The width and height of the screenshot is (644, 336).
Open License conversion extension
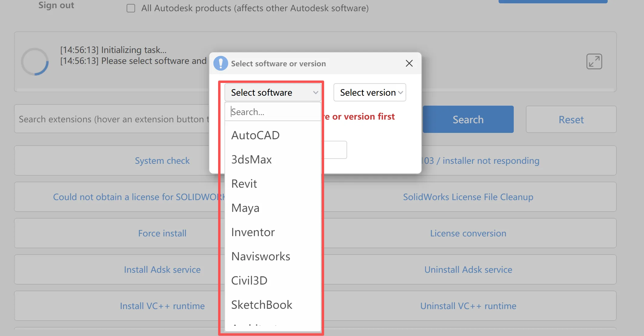coord(468,233)
